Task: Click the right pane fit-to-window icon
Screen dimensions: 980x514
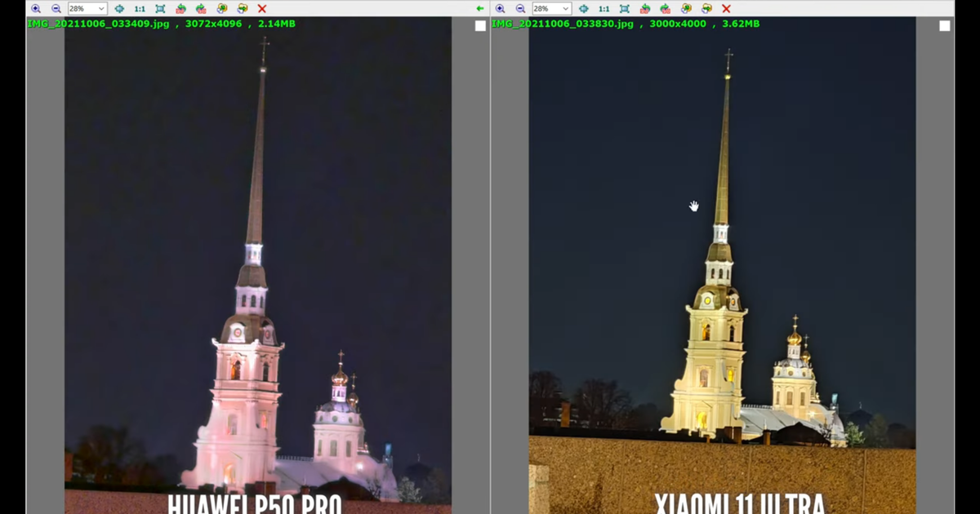Action: pyautogui.click(x=583, y=8)
